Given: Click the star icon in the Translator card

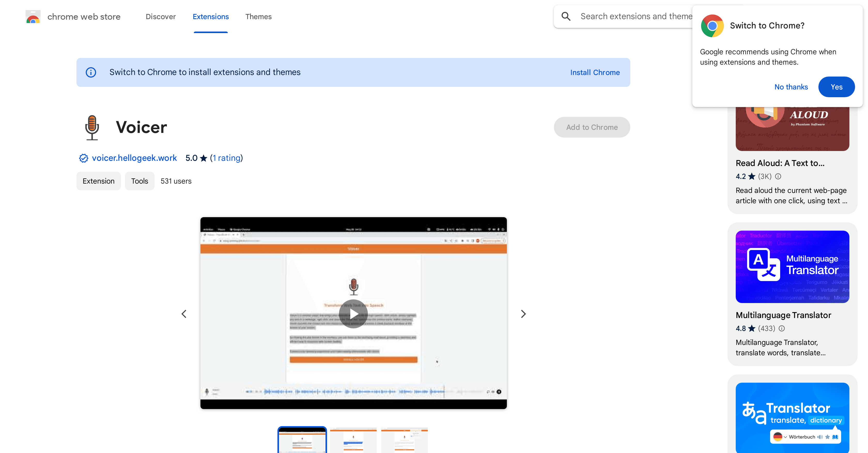Looking at the screenshot, I should pos(827,437).
